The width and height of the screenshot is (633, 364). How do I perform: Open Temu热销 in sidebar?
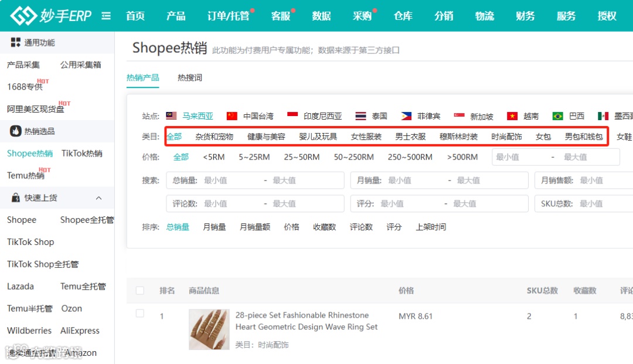(25, 175)
